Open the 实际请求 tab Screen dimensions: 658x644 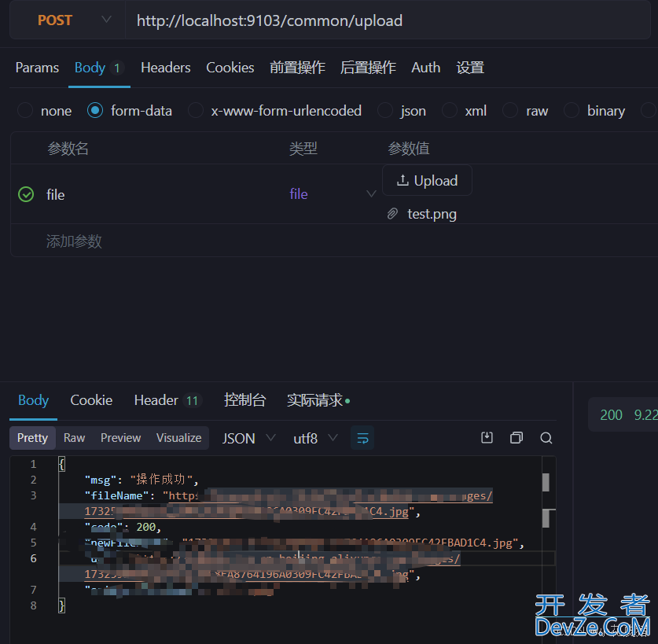(x=318, y=400)
